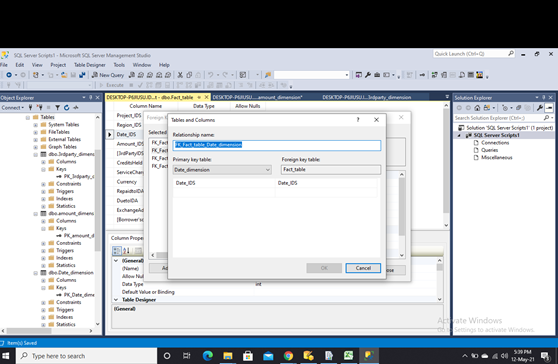Open Excel from the taskbar
Viewport: 558px width, 364px height.
(348, 355)
